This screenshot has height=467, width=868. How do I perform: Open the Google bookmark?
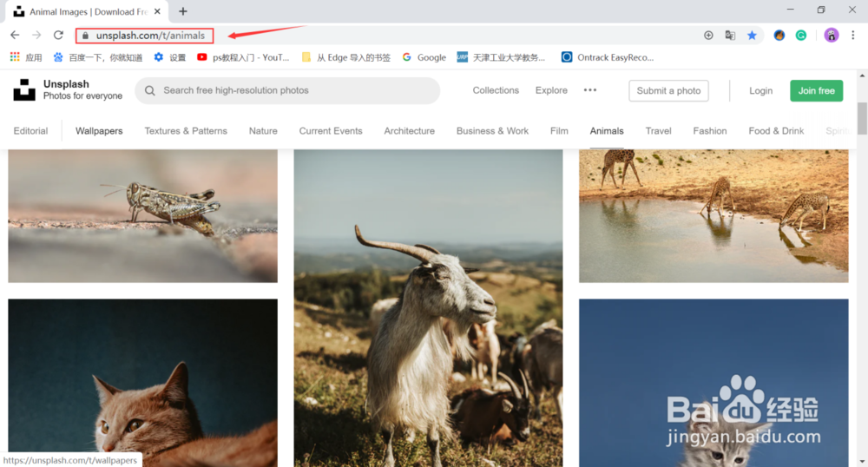(424, 57)
